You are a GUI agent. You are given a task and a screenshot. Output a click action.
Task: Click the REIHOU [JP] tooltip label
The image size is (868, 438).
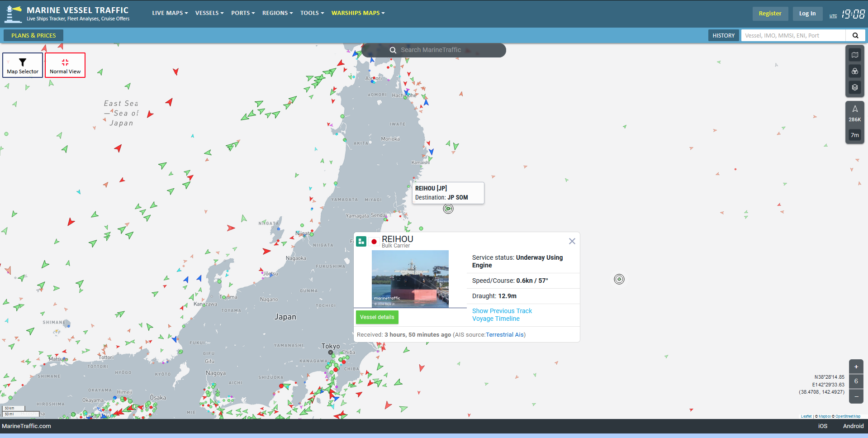pyautogui.click(x=431, y=188)
